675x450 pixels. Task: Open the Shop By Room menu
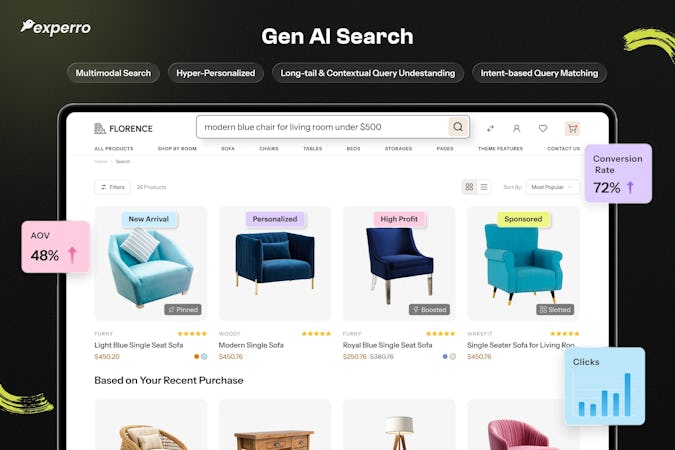[x=177, y=149]
